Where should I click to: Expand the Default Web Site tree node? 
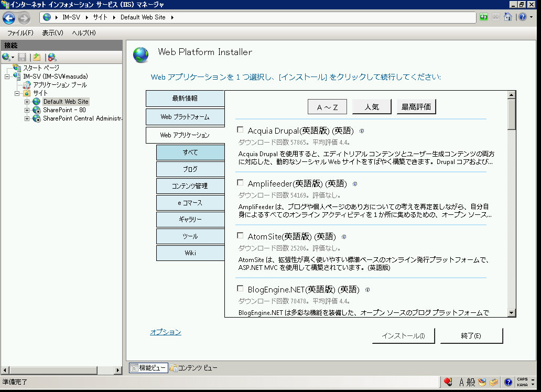[x=27, y=102]
